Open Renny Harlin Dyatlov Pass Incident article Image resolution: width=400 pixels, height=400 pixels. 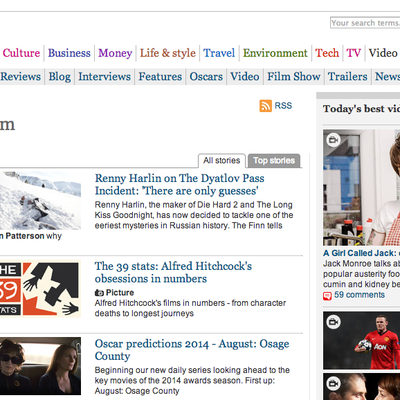[179, 184]
